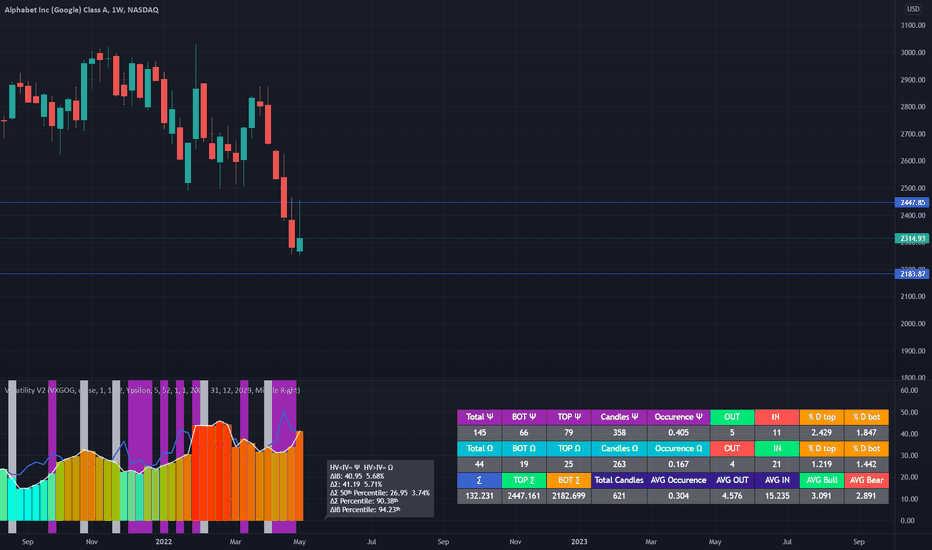Screen dimensions: 932x550
Task: Click the ΔΣ: 41.19 5.71% line
Action: (356, 485)
